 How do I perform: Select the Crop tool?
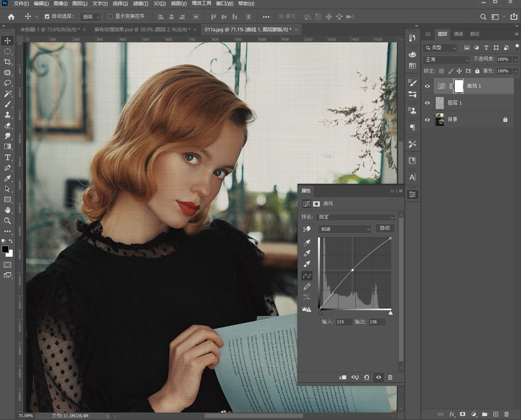[x=7, y=62]
